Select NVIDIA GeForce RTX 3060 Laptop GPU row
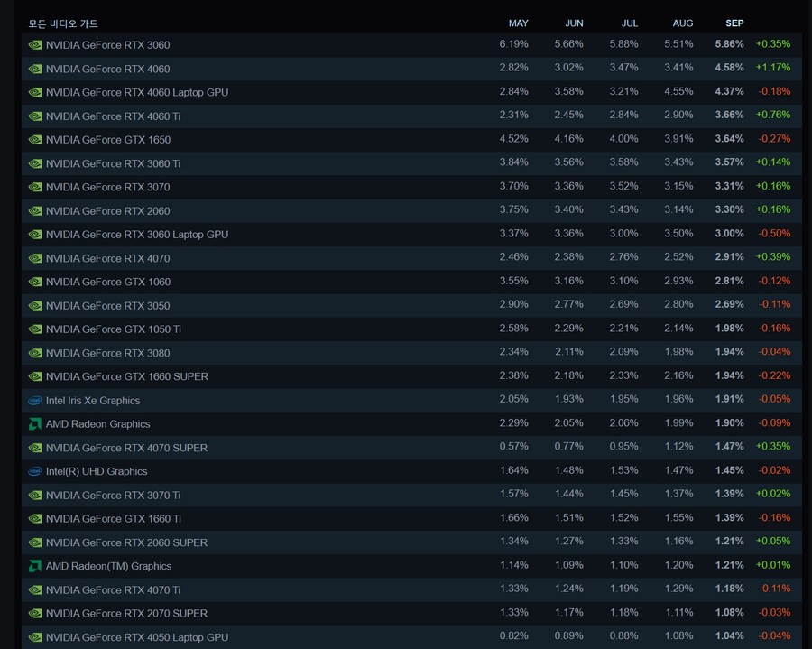Screen dimensions: 812x649 pyautogui.click(x=411, y=235)
